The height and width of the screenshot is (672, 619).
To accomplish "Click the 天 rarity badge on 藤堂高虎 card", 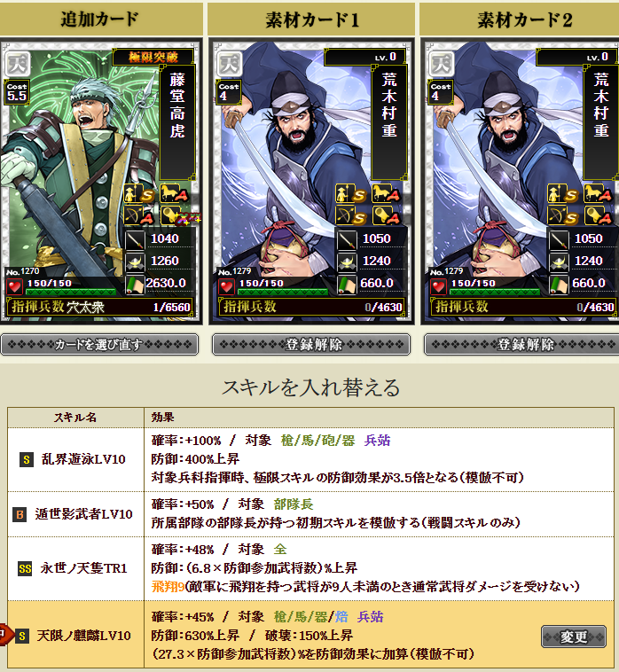I will 17,64.
